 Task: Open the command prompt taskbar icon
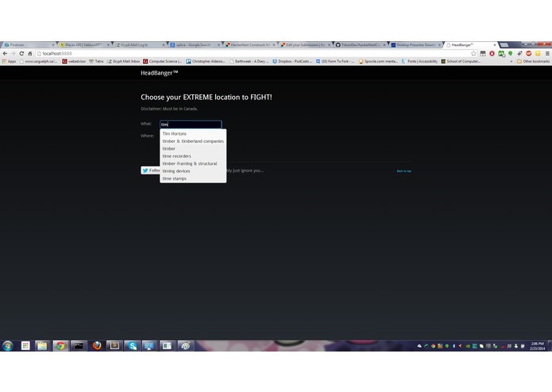[79, 346]
